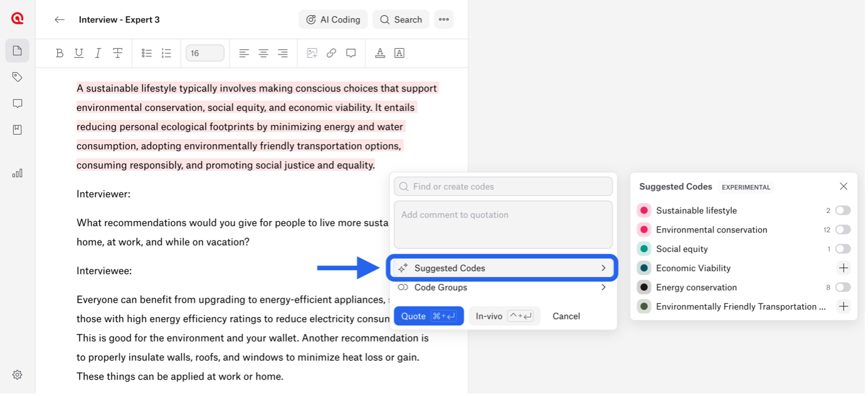The height and width of the screenshot is (396, 868).
Task: Open the Search option in header
Action: (x=401, y=19)
